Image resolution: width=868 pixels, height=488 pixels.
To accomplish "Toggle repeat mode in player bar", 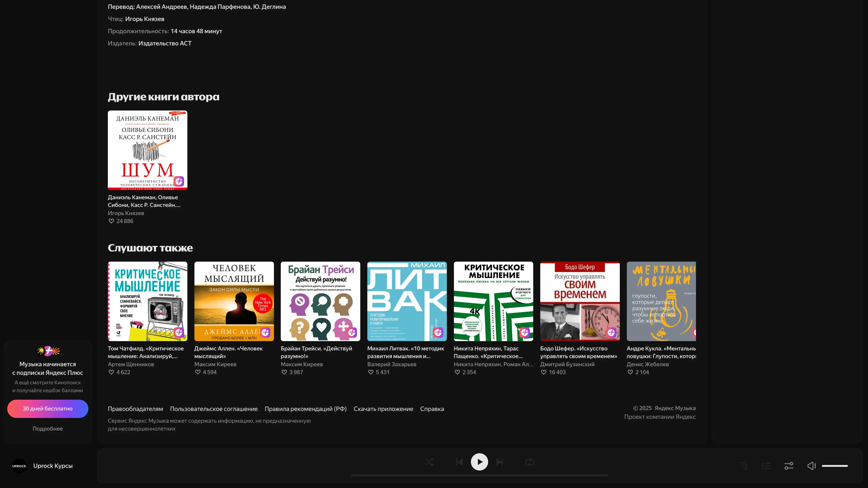I will point(530,462).
